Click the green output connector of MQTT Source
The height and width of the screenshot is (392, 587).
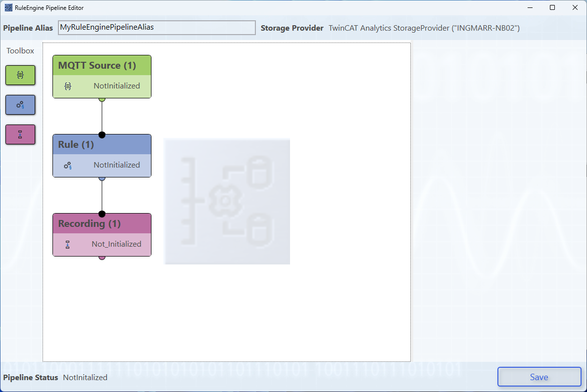pyautogui.click(x=102, y=99)
